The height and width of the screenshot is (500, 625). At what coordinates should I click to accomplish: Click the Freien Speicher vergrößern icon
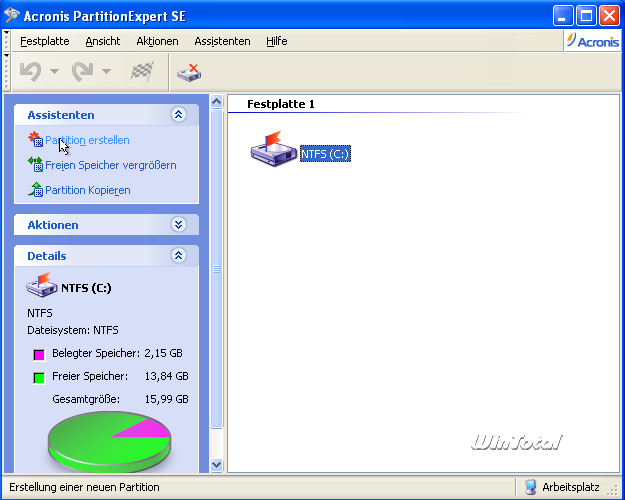click(x=35, y=164)
